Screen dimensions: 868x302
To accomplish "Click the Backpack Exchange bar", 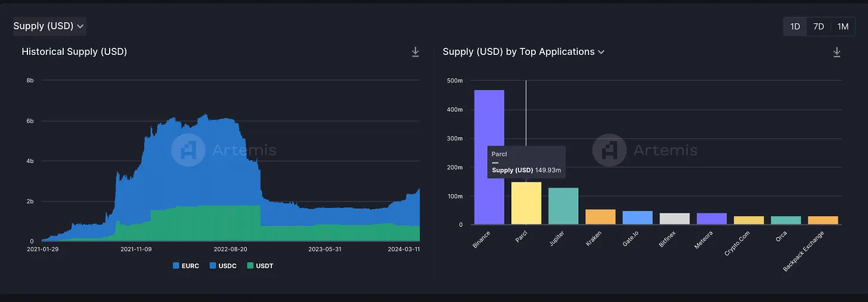I will coord(823,220).
